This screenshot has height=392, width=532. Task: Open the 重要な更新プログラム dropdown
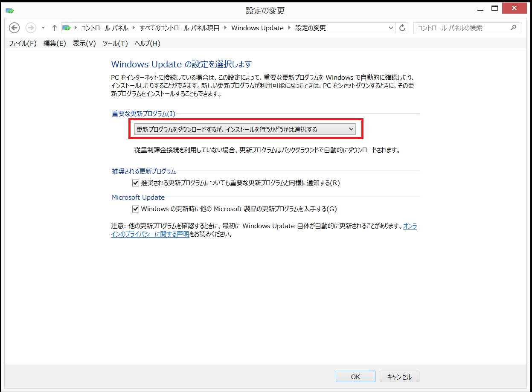coord(245,129)
